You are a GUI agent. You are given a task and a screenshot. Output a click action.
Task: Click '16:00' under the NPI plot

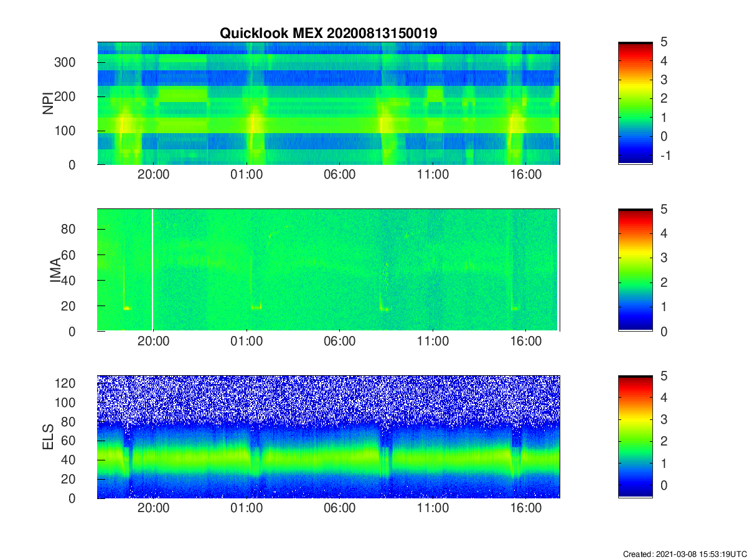(526, 175)
